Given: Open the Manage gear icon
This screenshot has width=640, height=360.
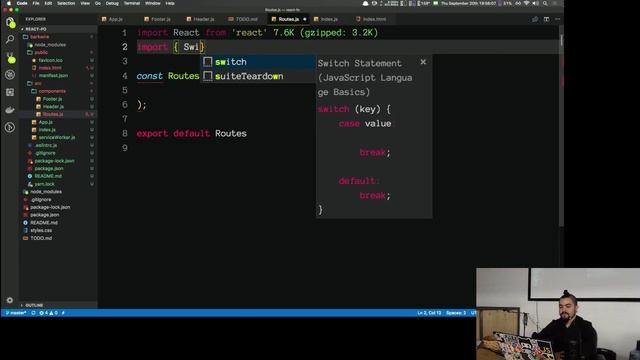Looking at the screenshot, I should coord(10,300).
